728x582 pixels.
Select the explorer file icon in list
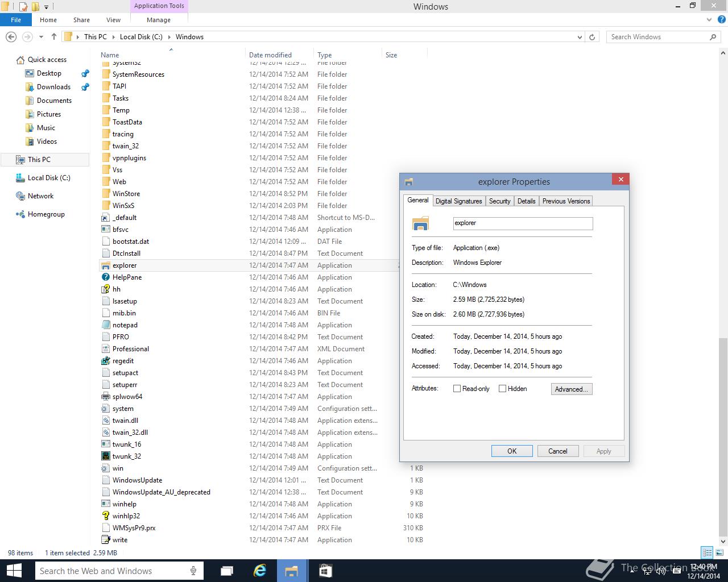pos(105,265)
